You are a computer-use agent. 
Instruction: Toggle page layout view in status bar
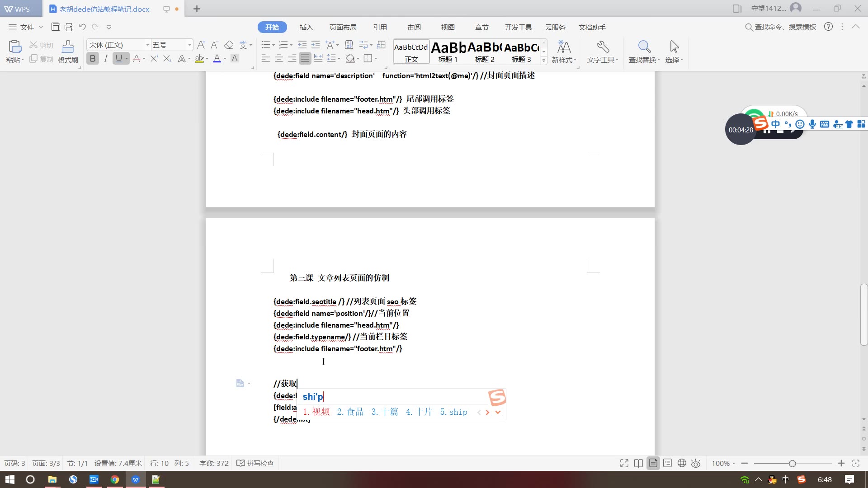pyautogui.click(x=653, y=463)
